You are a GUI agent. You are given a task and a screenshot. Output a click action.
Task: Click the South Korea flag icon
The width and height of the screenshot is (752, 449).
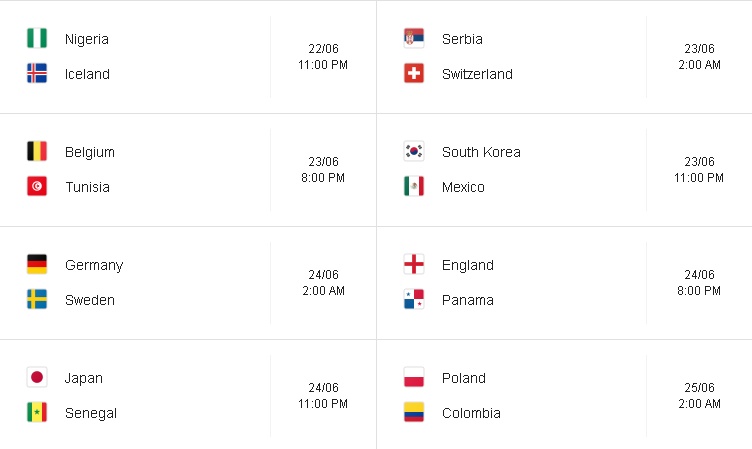click(414, 152)
